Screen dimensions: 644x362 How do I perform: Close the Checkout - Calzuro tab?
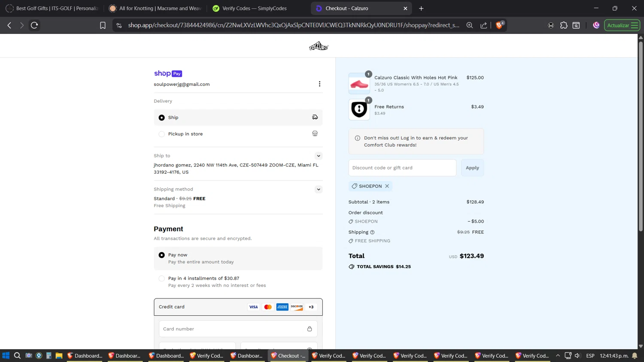tap(405, 8)
